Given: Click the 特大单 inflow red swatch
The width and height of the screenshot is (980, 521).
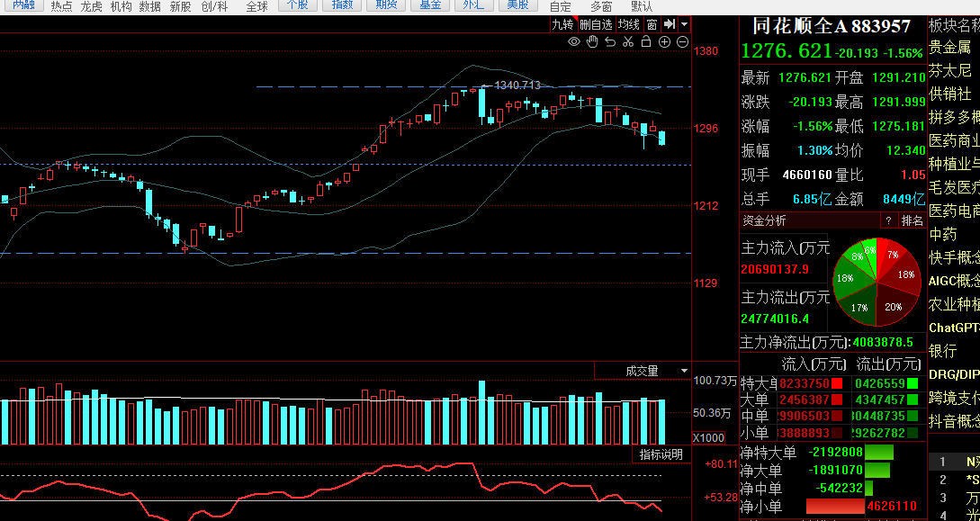Looking at the screenshot, I should click(x=836, y=383).
